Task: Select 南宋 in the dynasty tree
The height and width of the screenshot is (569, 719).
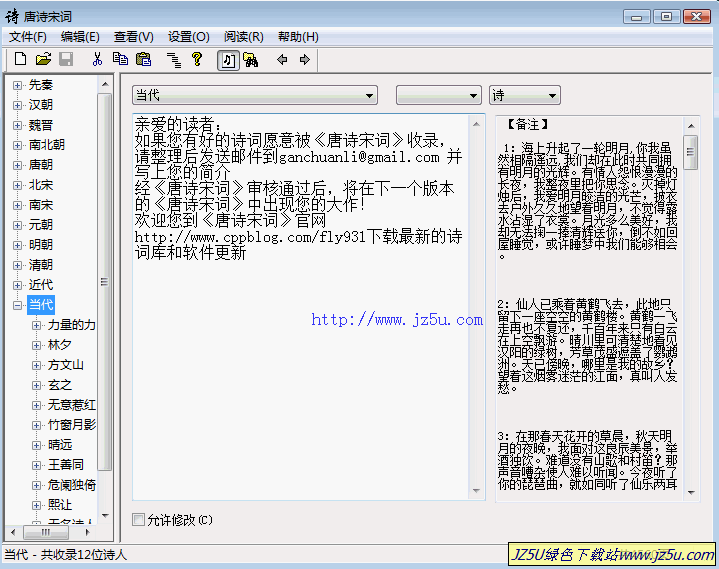Action: (x=41, y=205)
